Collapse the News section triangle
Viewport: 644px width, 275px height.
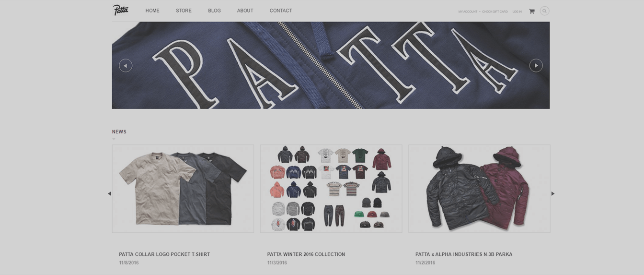click(114, 139)
